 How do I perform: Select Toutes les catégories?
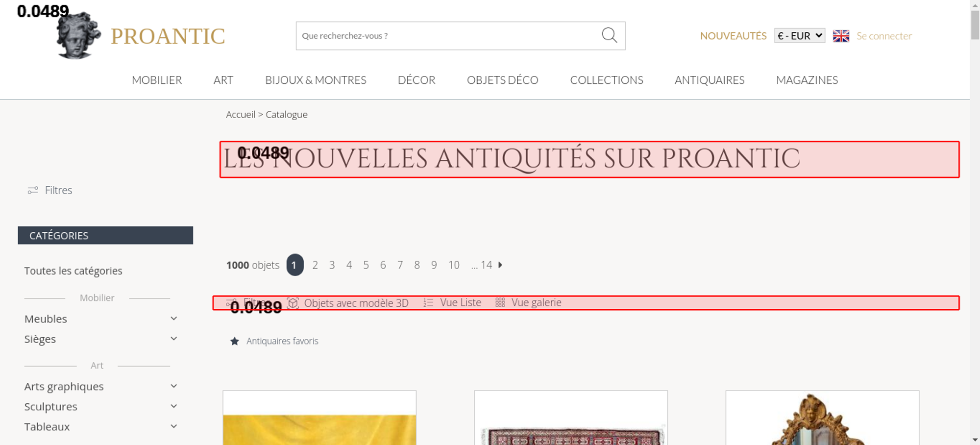73,271
